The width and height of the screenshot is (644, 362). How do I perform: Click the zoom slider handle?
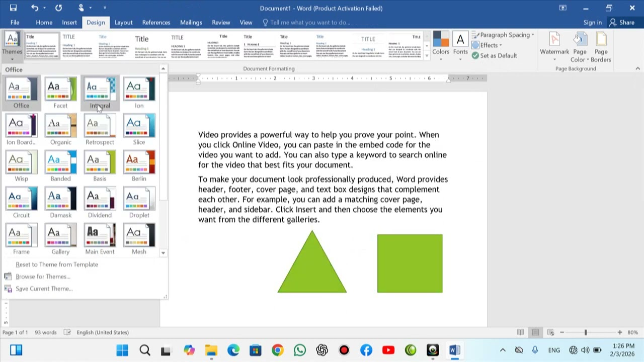585,332
